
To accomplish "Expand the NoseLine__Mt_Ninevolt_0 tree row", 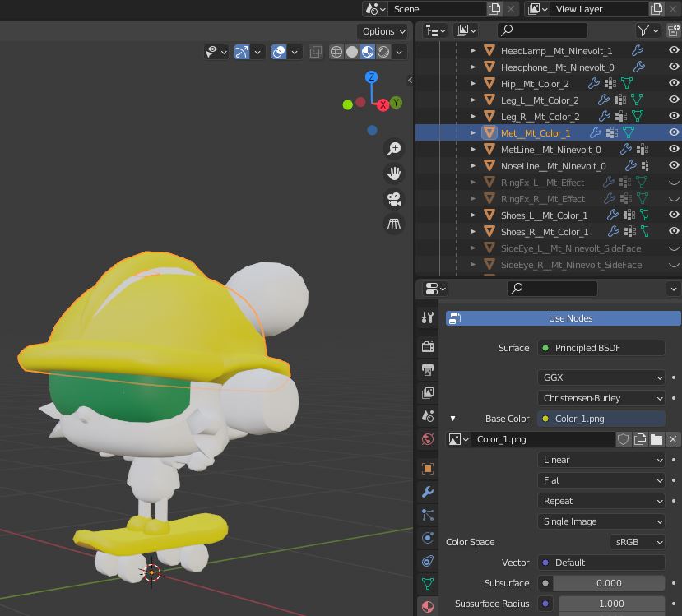I will click(x=473, y=165).
